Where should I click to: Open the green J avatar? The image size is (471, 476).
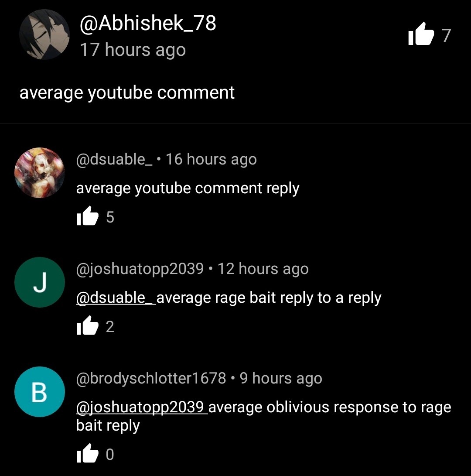(40, 282)
